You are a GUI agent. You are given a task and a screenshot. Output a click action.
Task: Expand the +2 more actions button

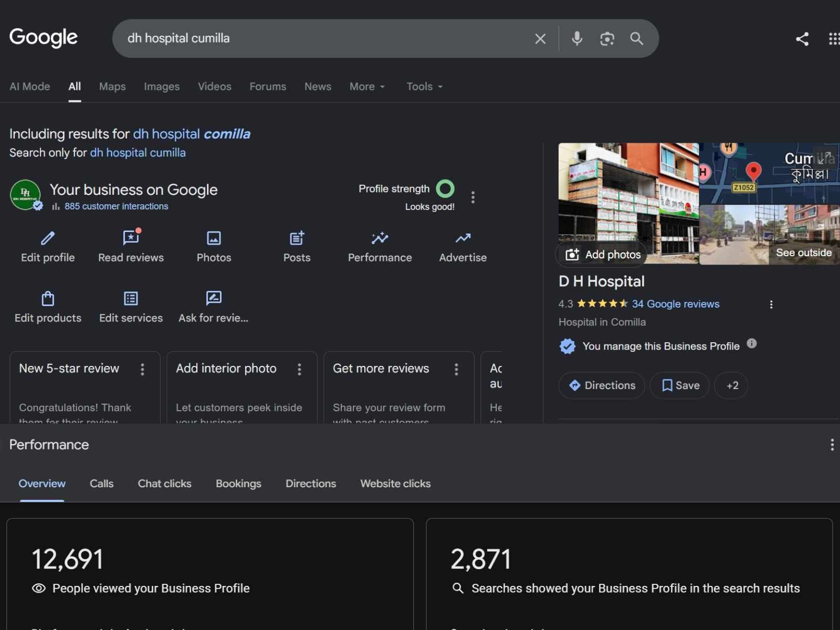point(731,385)
